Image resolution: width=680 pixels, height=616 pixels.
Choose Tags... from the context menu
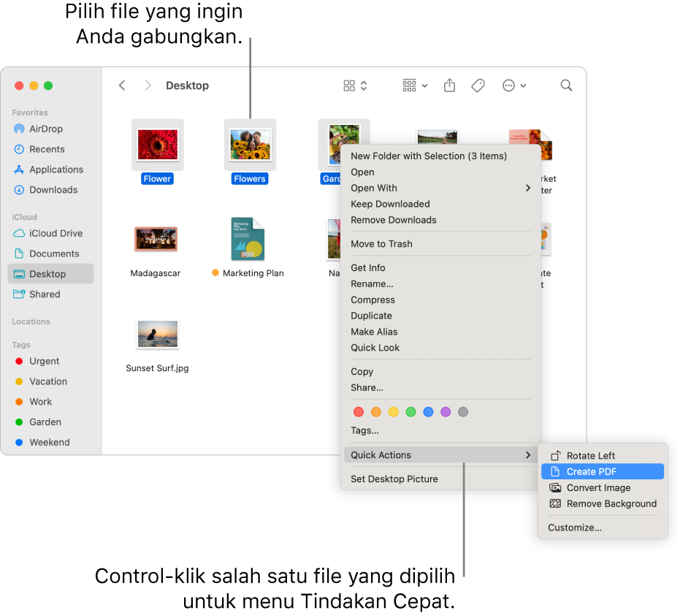pyautogui.click(x=441, y=431)
